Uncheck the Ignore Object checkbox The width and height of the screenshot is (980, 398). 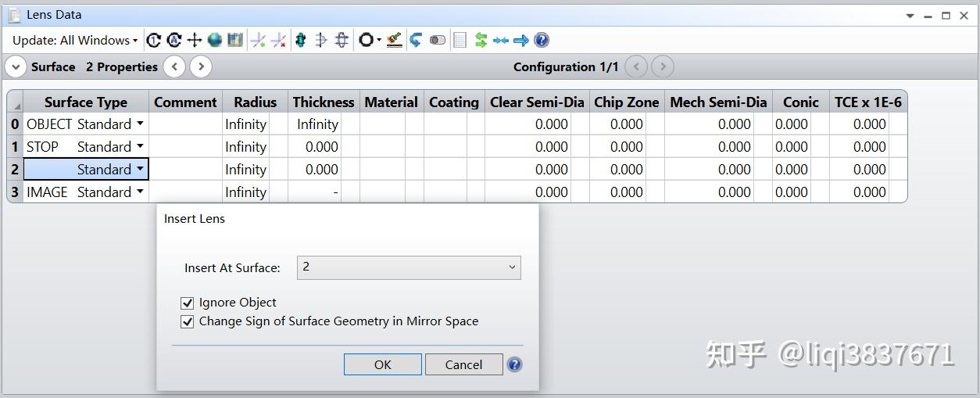point(187,303)
